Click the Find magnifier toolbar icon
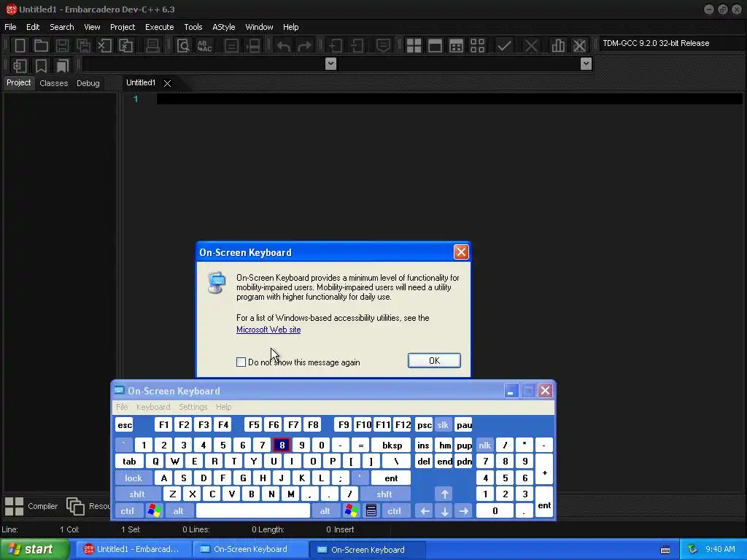 pyautogui.click(x=183, y=46)
